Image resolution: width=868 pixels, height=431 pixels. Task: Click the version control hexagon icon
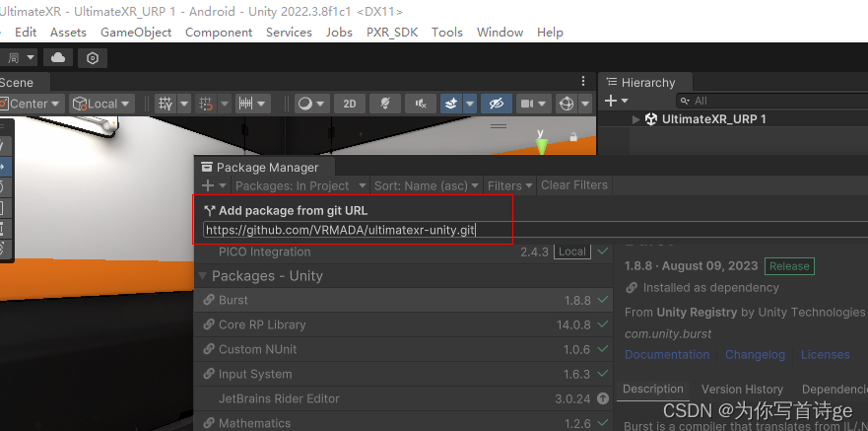point(93,57)
